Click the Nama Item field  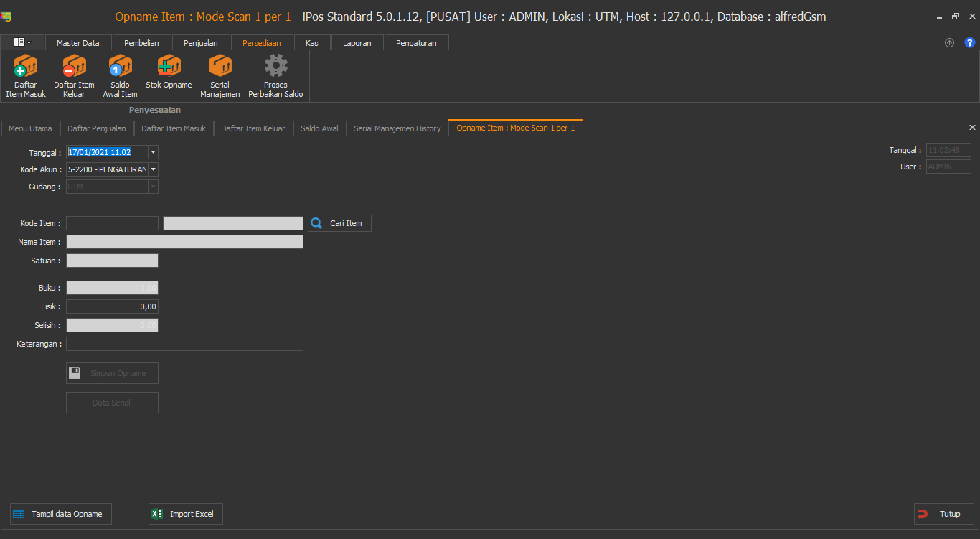pyautogui.click(x=184, y=242)
